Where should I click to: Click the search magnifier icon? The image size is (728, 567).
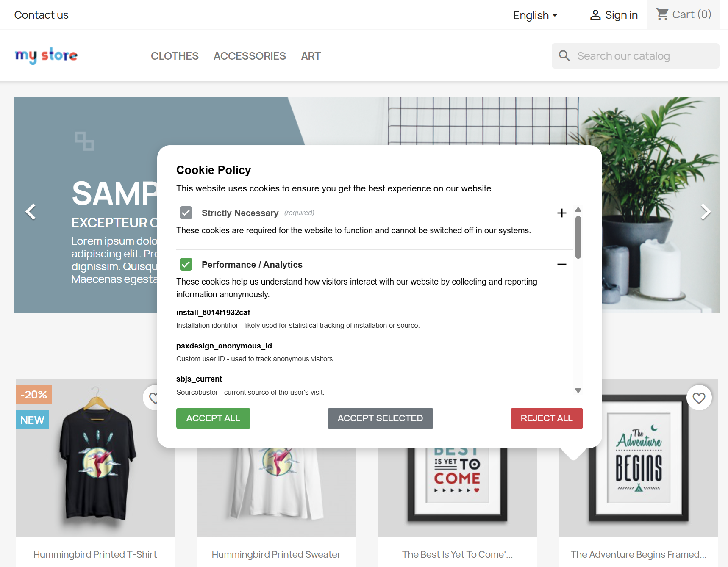pyautogui.click(x=564, y=55)
